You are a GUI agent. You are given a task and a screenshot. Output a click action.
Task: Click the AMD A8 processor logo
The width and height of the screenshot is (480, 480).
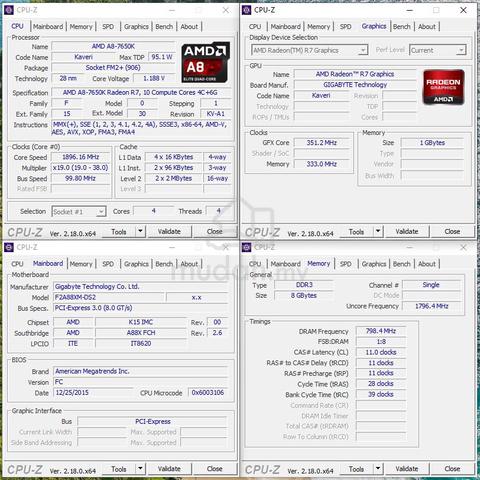(x=206, y=62)
